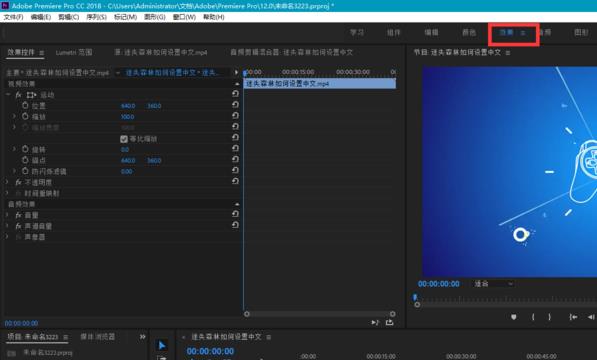The height and width of the screenshot is (360, 597).
Task: Open the 文件(F) menu
Action: [13, 17]
